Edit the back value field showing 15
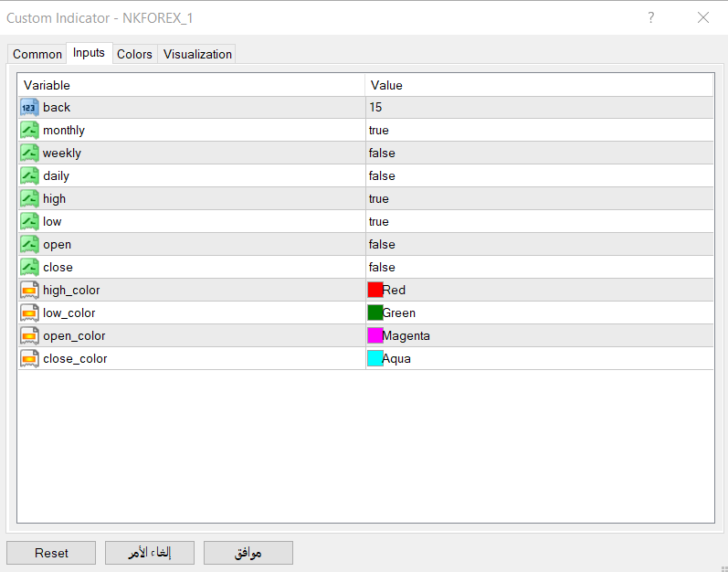Screen dimensions: 728x572 pyautogui.click(x=539, y=108)
